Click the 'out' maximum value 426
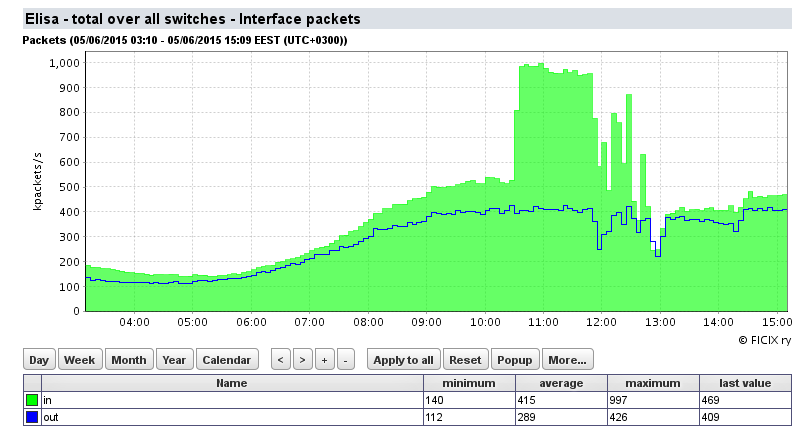This screenshot has width=796, height=439. pyautogui.click(x=618, y=417)
